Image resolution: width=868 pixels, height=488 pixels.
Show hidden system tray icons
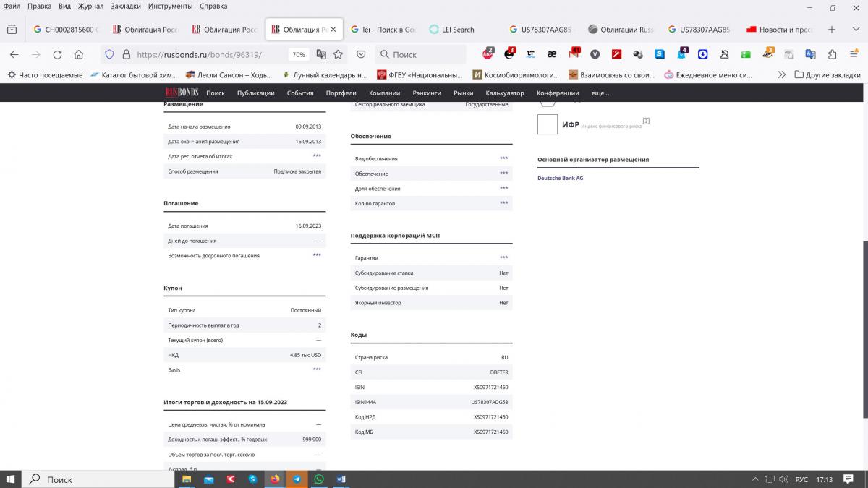[756, 479]
